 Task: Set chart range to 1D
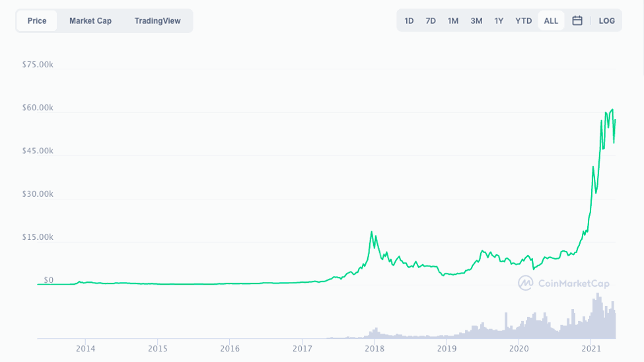point(409,20)
